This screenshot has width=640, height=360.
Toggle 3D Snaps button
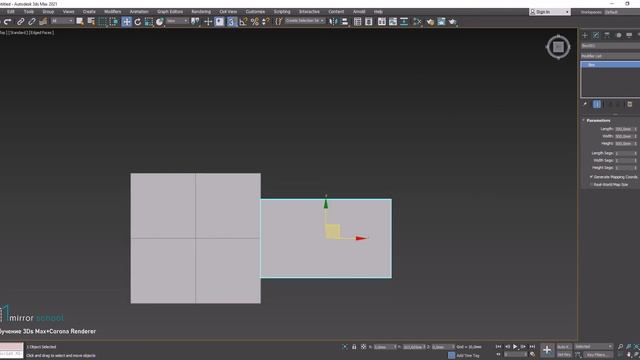[231, 22]
